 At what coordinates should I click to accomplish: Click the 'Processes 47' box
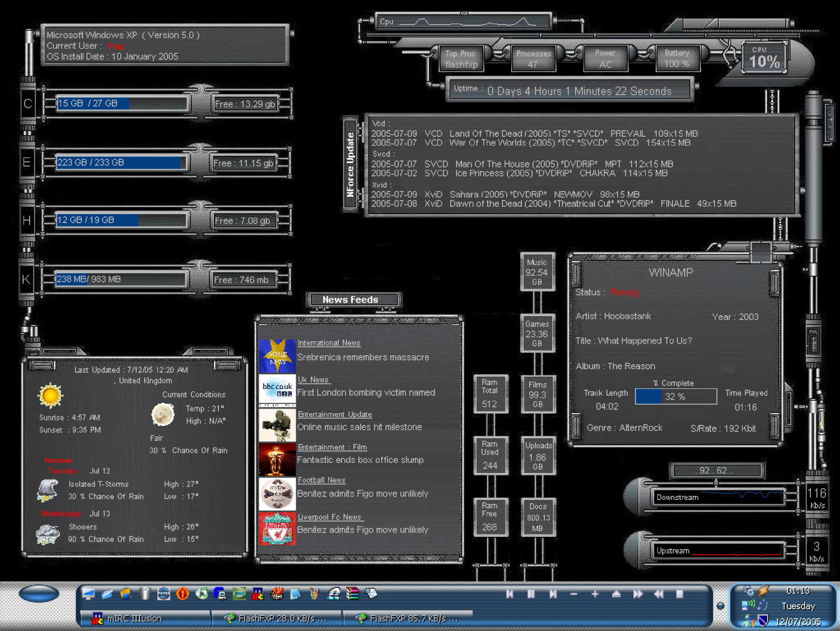pos(534,59)
